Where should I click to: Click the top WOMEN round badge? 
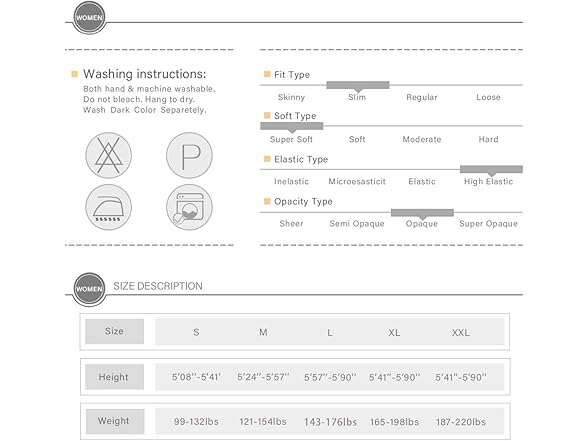pos(89,17)
